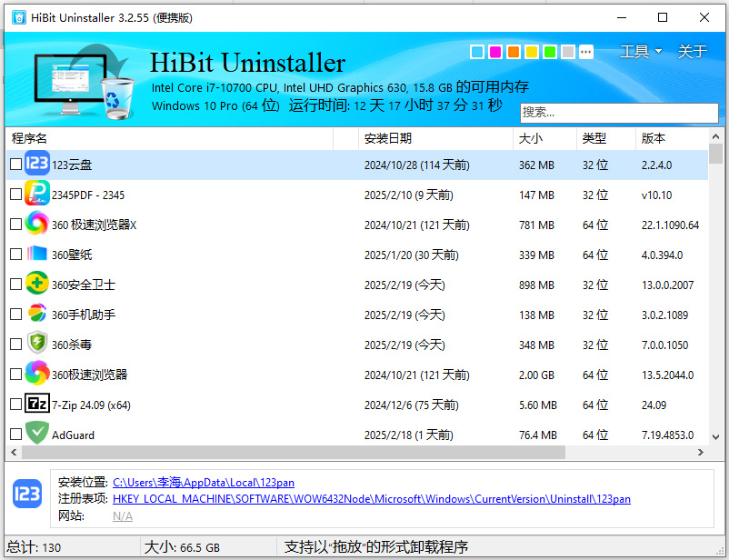729x560 pixels.
Task: Click the 360安全卫士 program icon
Action: (36, 284)
